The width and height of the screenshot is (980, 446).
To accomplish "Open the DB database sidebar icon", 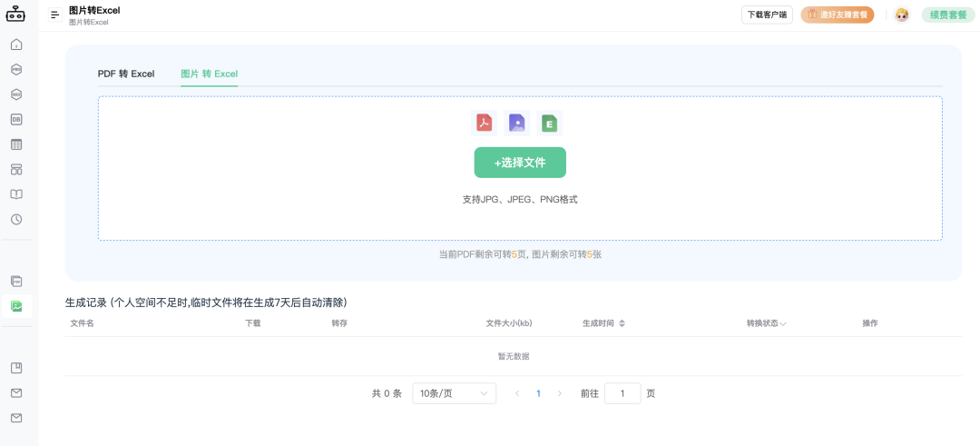I will click(16, 120).
